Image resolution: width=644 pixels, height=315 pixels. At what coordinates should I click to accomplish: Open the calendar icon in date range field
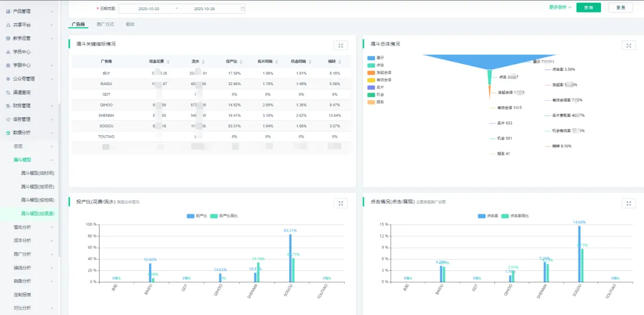[242, 8]
